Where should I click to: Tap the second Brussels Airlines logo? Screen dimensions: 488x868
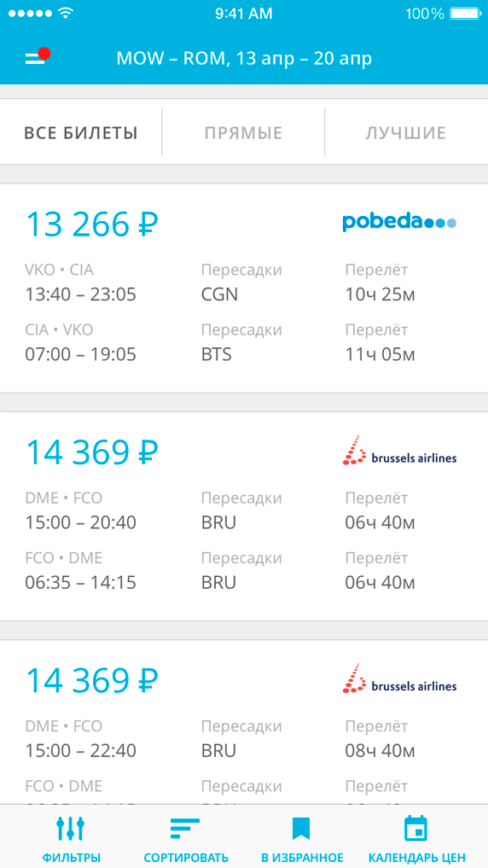tap(399, 679)
